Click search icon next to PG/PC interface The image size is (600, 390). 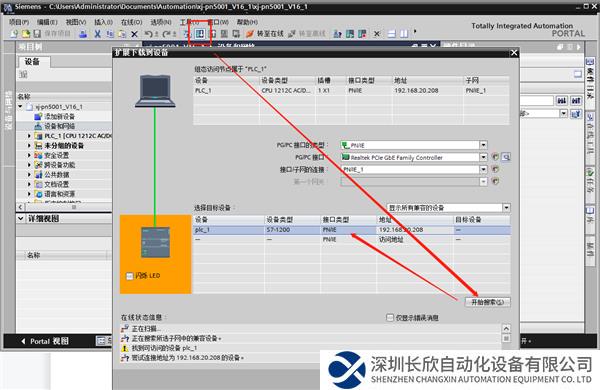click(x=505, y=157)
